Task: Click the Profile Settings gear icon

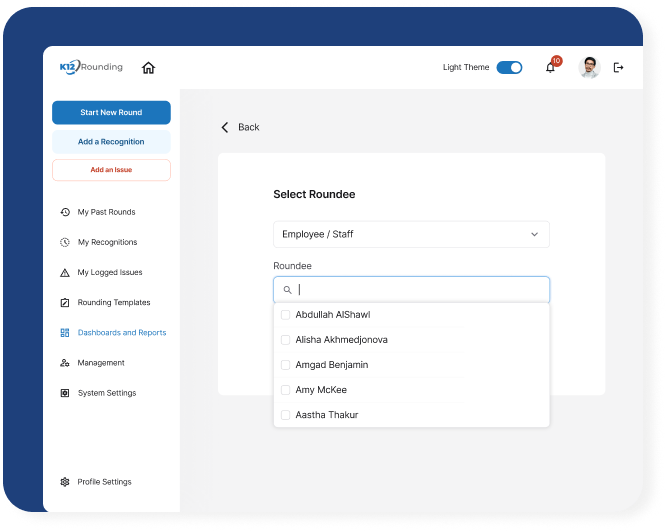Action: point(65,482)
